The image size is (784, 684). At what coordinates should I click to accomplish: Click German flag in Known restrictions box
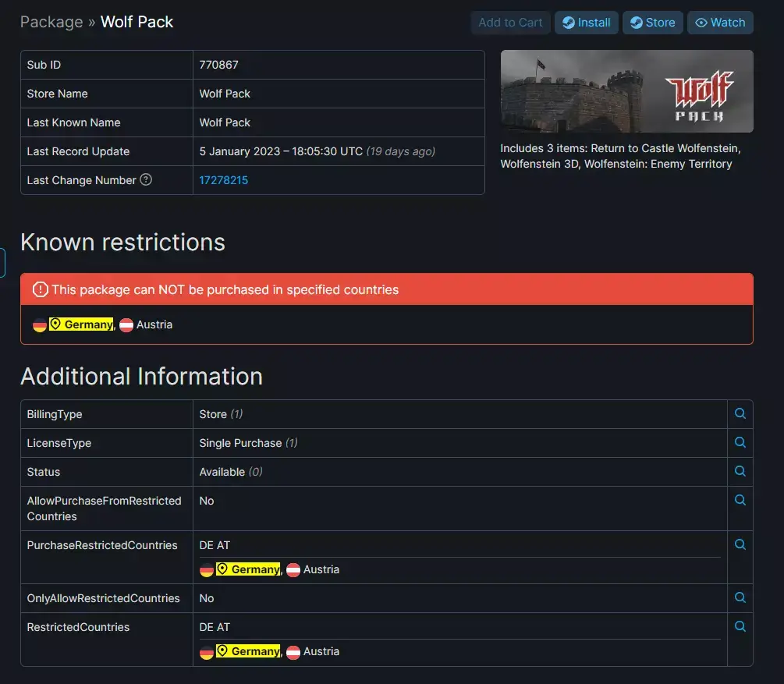(x=40, y=325)
